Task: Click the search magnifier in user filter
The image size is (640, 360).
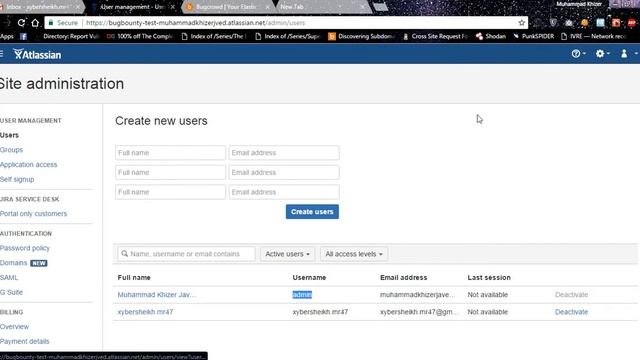Action: tap(125, 254)
